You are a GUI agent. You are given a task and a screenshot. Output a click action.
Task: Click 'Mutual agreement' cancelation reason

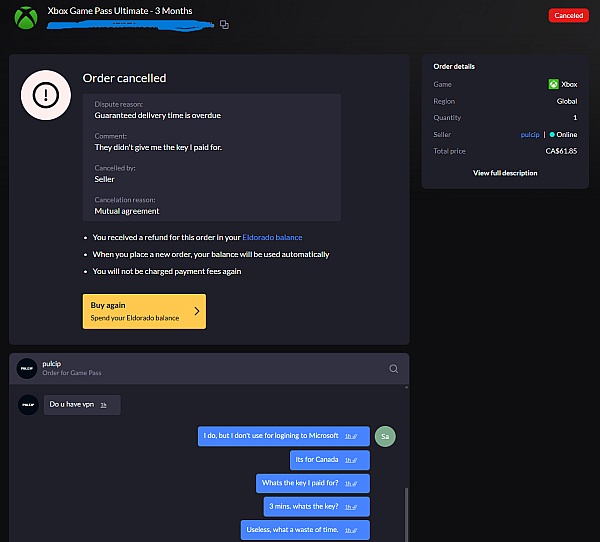127,211
